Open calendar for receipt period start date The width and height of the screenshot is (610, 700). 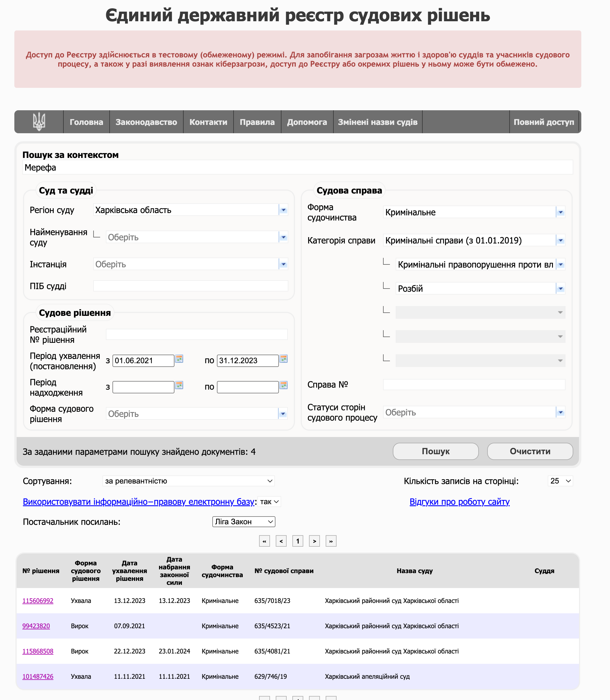(x=179, y=385)
